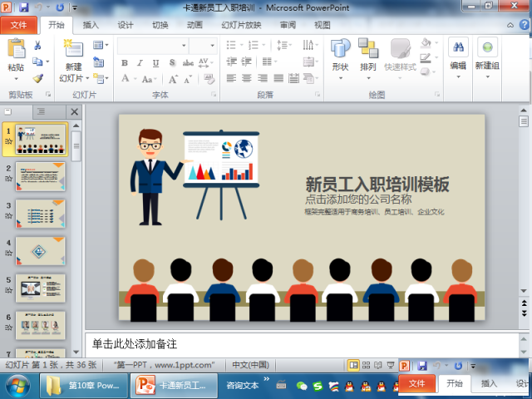Click the File (文件) button

click(x=19, y=25)
